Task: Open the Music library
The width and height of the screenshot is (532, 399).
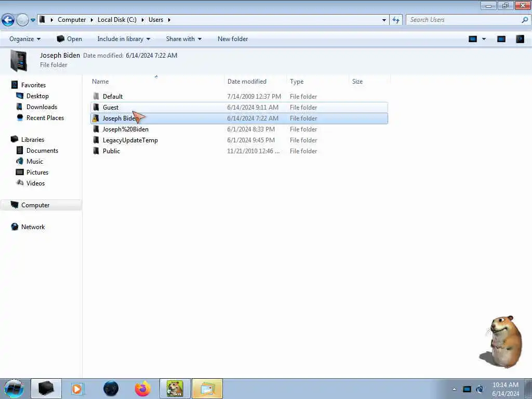Action: pyautogui.click(x=35, y=161)
